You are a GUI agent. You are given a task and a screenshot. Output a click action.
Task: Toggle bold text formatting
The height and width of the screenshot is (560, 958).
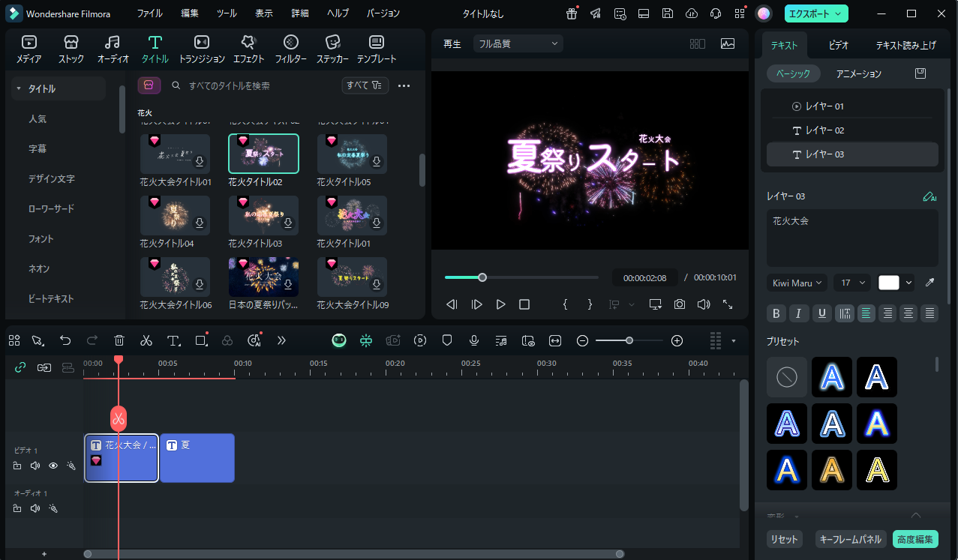coord(776,313)
